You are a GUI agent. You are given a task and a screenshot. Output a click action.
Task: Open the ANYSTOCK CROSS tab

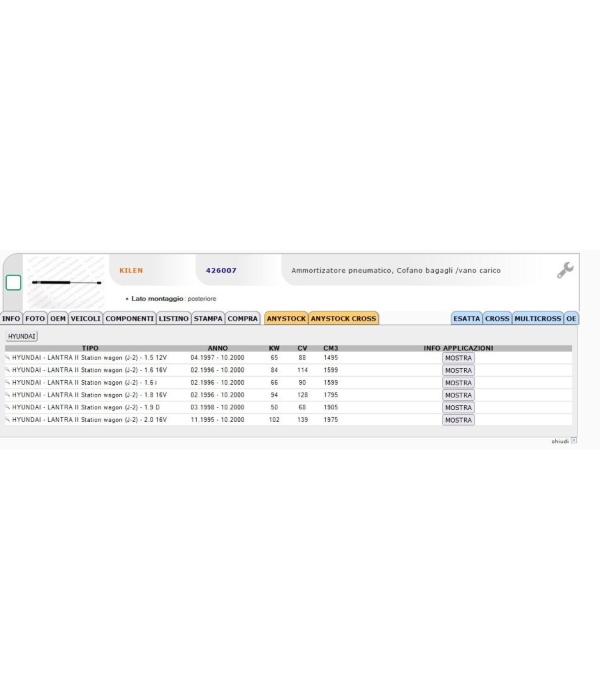(x=343, y=318)
